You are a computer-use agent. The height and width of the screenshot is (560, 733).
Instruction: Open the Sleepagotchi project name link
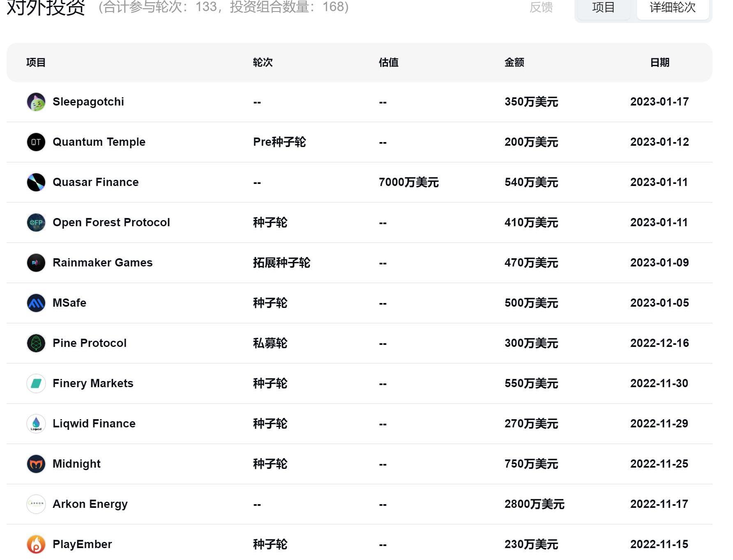point(88,102)
